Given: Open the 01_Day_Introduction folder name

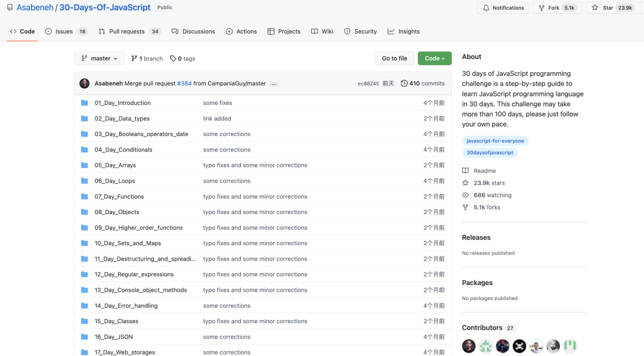Looking at the screenshot, I should 122,103.
